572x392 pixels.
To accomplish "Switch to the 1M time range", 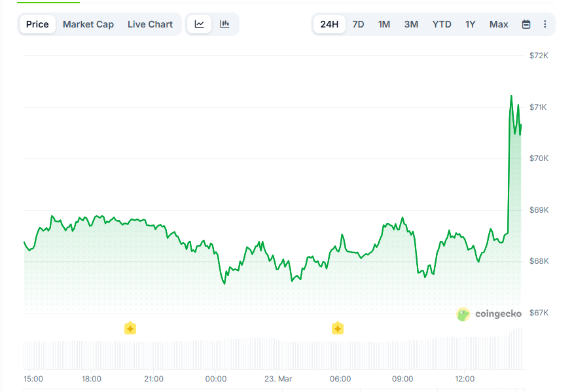I will (384, 24).
